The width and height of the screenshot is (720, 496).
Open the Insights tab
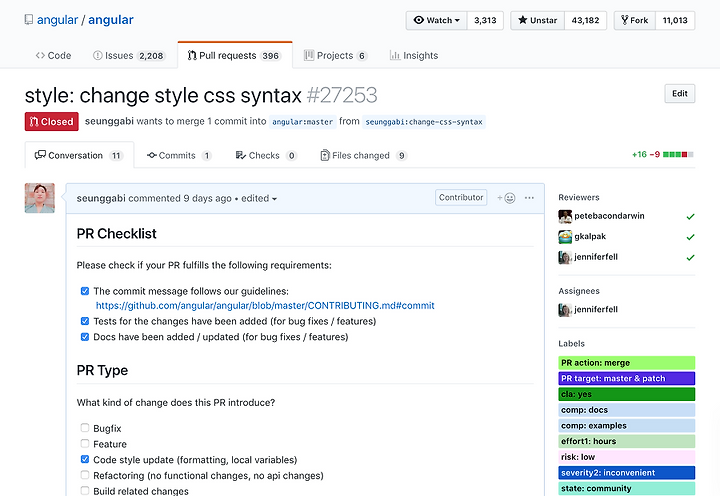click(x=414, y=56)
